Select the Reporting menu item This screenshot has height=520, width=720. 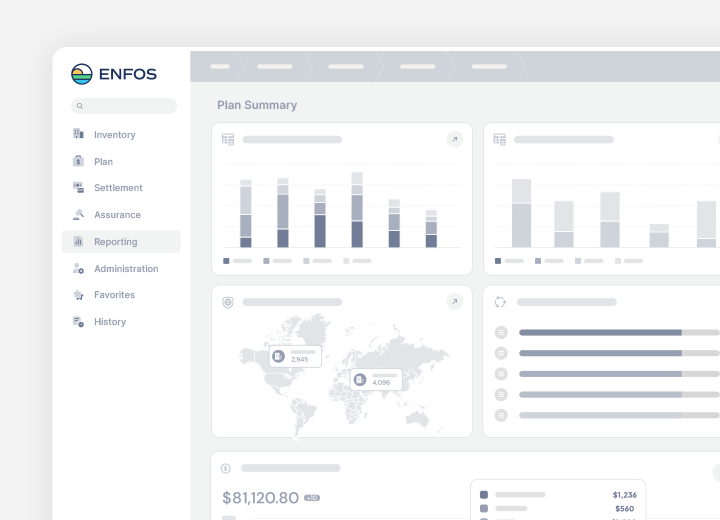coord(121,242)
